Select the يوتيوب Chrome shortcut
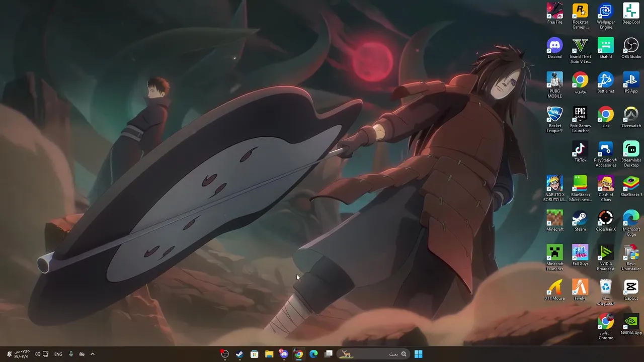 pyautogui.click(x=580, y=83)
